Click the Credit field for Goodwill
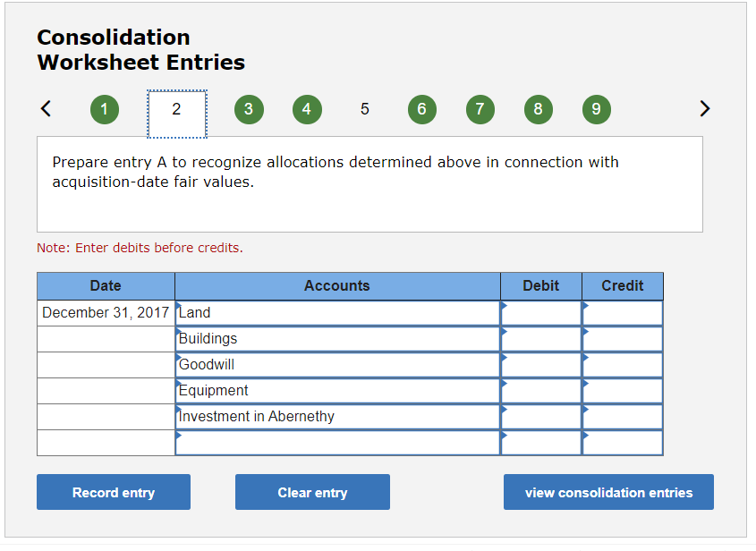The height and width of the screenshot is (551, 756). (622, 364)
